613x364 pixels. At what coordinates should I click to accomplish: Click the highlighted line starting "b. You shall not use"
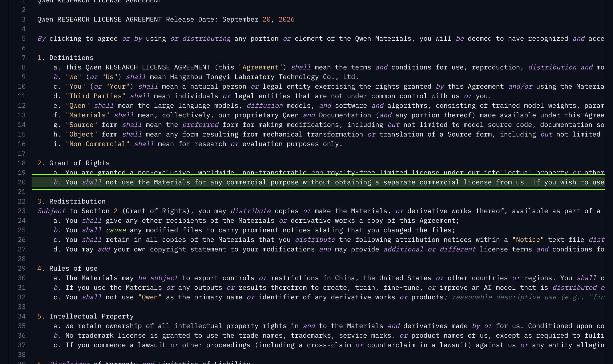(x=318, y=182)
